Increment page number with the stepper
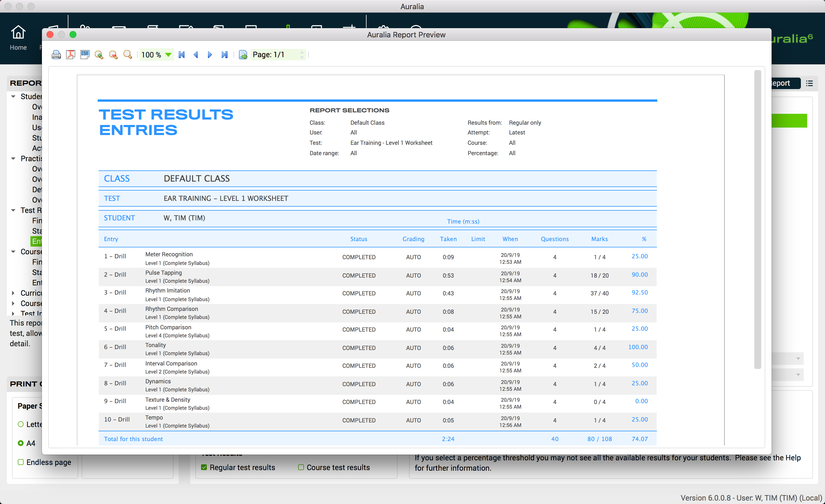Viewport: 825px width, 504px height. (x=302, y=52)
